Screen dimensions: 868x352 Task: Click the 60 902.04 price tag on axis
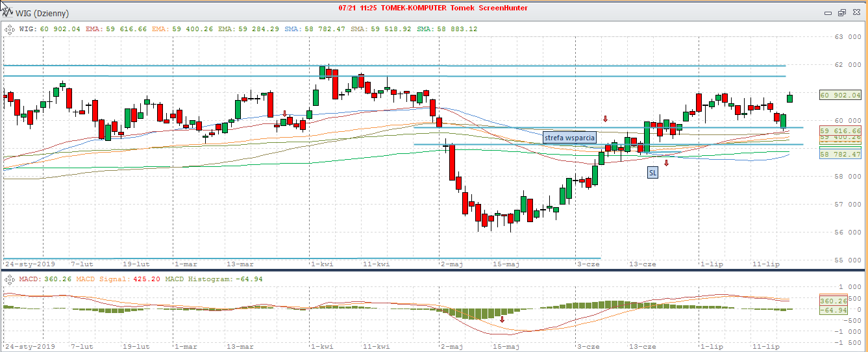click(840, 95)
